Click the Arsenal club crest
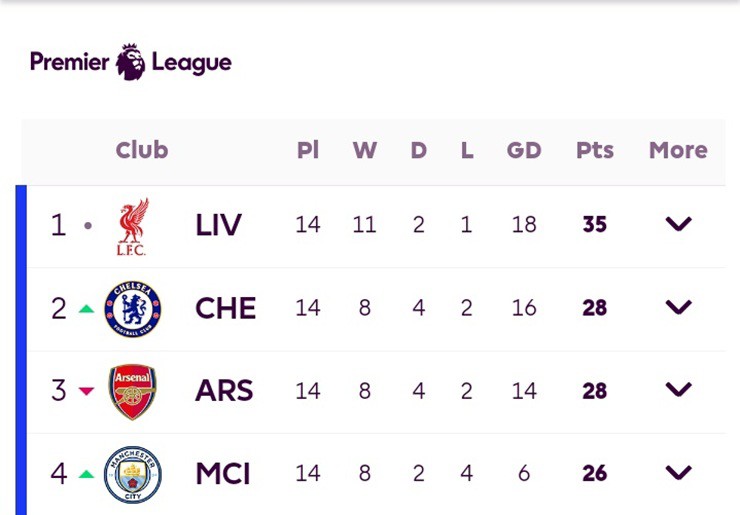Screen dimensions: 740x515 click(132, 391)
